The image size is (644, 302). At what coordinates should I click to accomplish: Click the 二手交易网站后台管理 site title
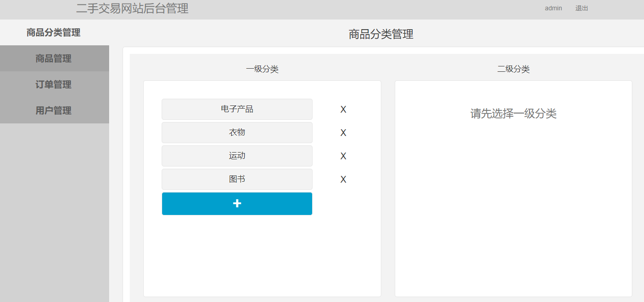click(x=132, y=9)
